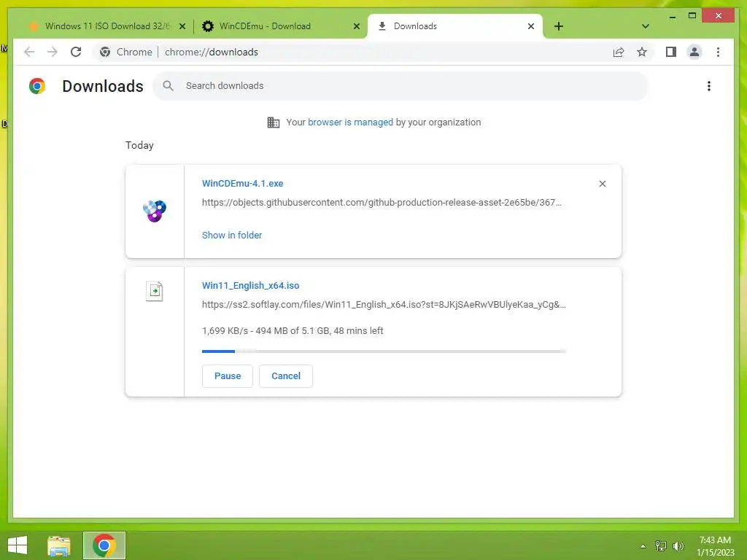Open the Downloads page more actions menu

[x=709, y=86]
